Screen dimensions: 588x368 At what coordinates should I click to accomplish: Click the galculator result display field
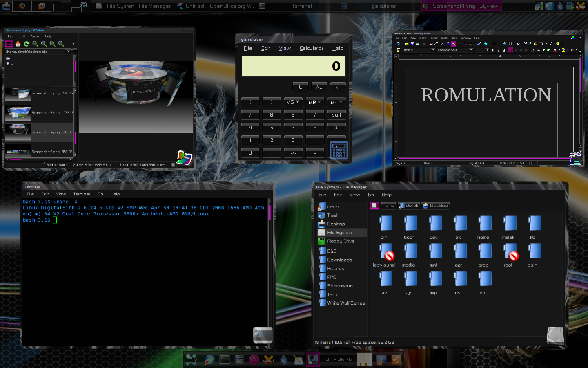293,66
